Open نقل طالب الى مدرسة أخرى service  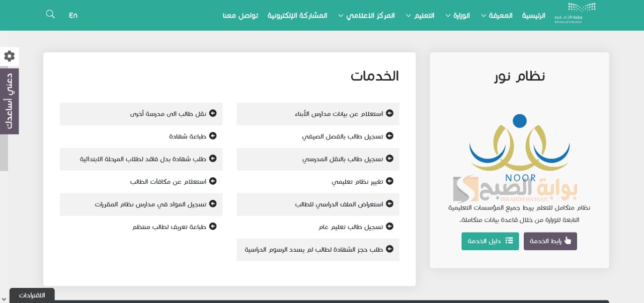point(141,114)
